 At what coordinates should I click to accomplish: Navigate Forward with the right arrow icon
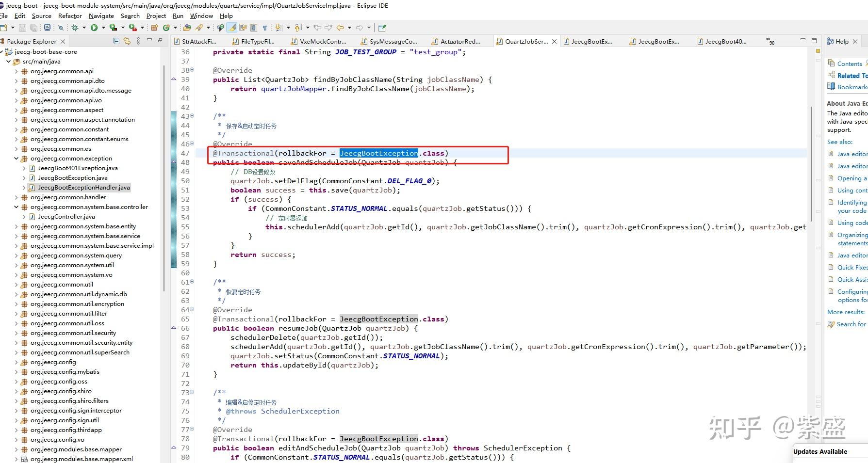(359, 28)
